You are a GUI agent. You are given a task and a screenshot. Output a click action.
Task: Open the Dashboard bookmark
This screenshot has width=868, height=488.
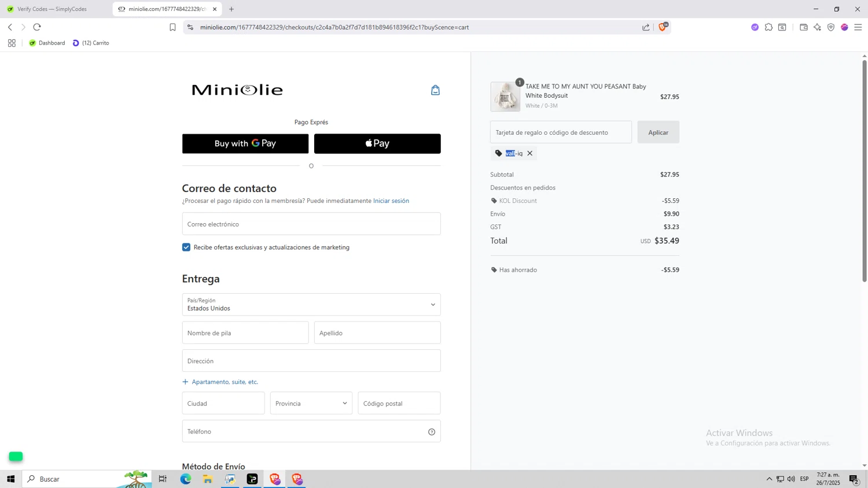click(x=47, y=43)
